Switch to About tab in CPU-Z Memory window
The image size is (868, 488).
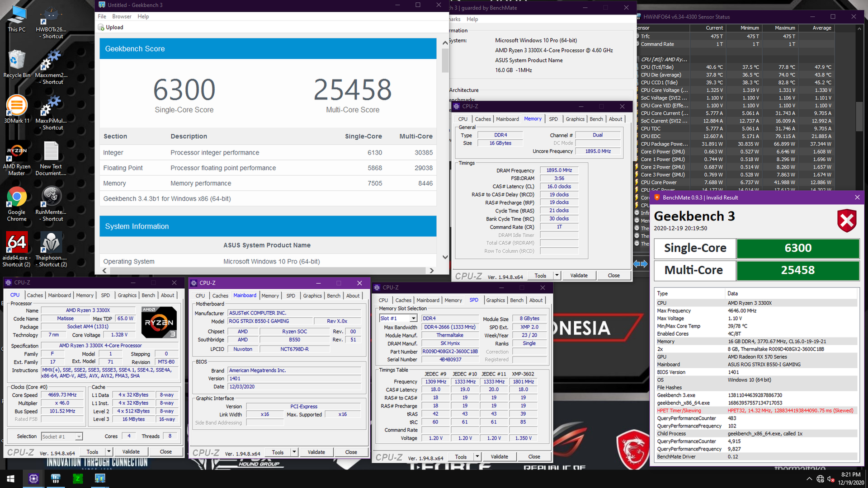pos(615,119)
